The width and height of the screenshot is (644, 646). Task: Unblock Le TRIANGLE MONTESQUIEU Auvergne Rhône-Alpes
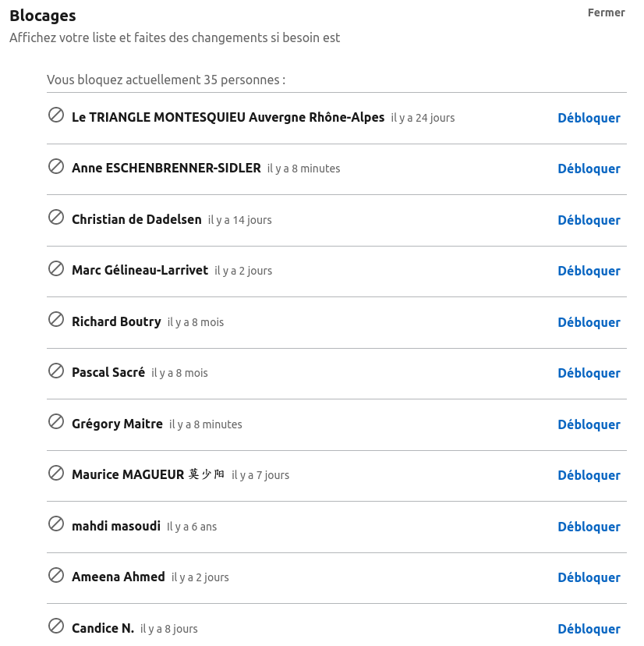589,118
